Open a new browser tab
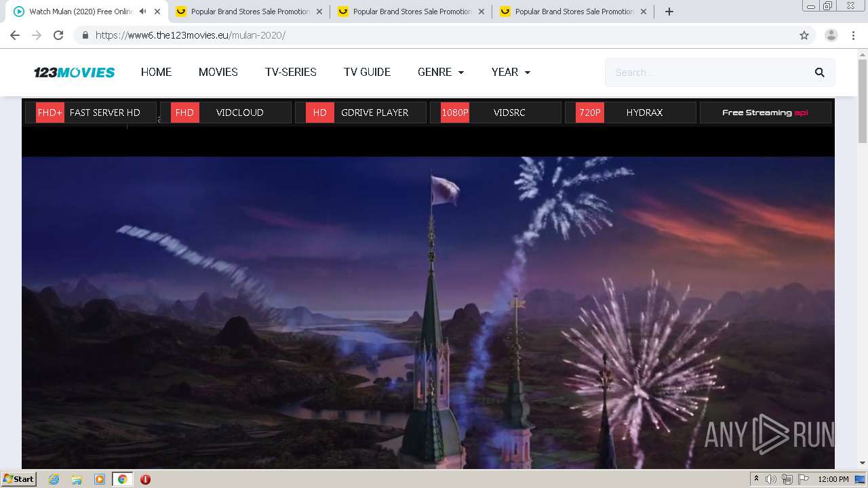The image size is (868, 488). (x=669, y=12)
